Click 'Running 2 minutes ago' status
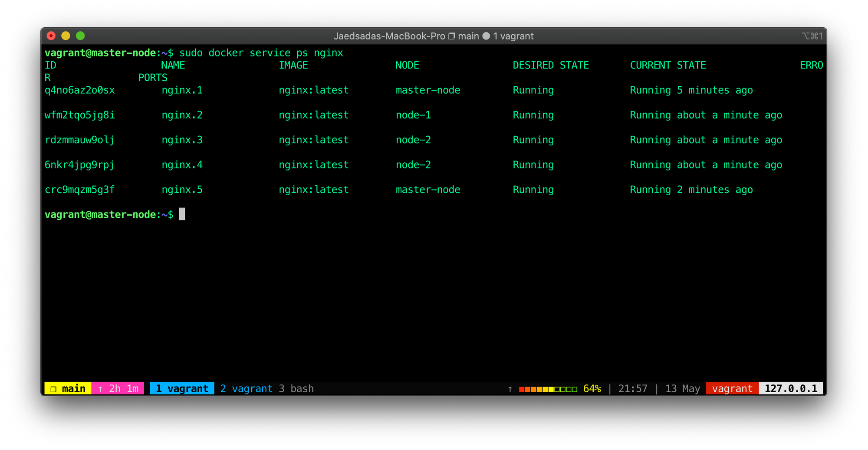Image resolution: width=868 pixels, height=450 pixels. point(691,190)
